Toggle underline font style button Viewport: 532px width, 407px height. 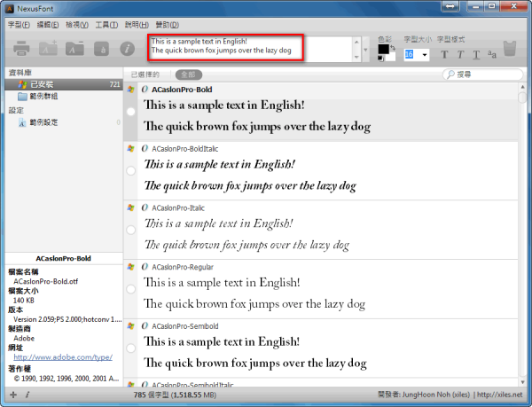[x=476, y=55]
